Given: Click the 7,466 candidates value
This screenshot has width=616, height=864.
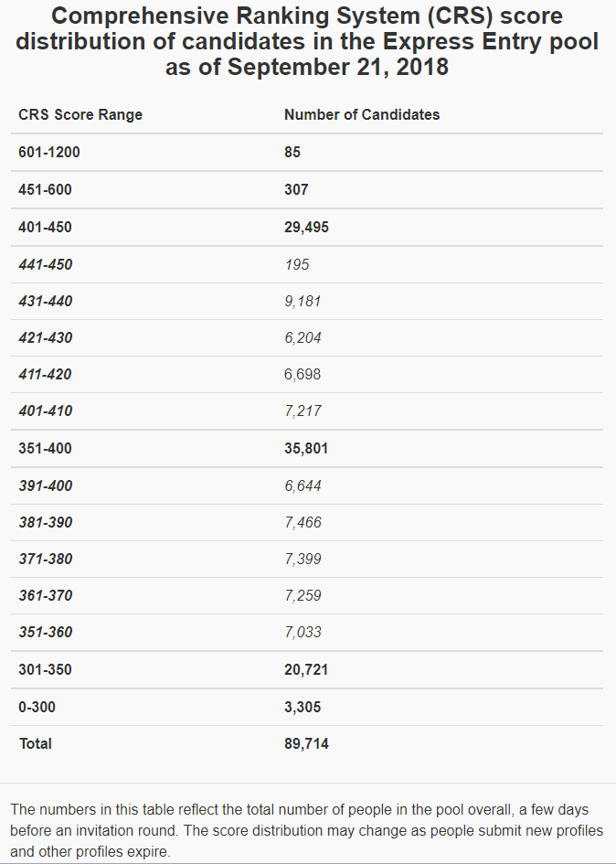Looking at the screenshot, I should click(x=303, y=523).
